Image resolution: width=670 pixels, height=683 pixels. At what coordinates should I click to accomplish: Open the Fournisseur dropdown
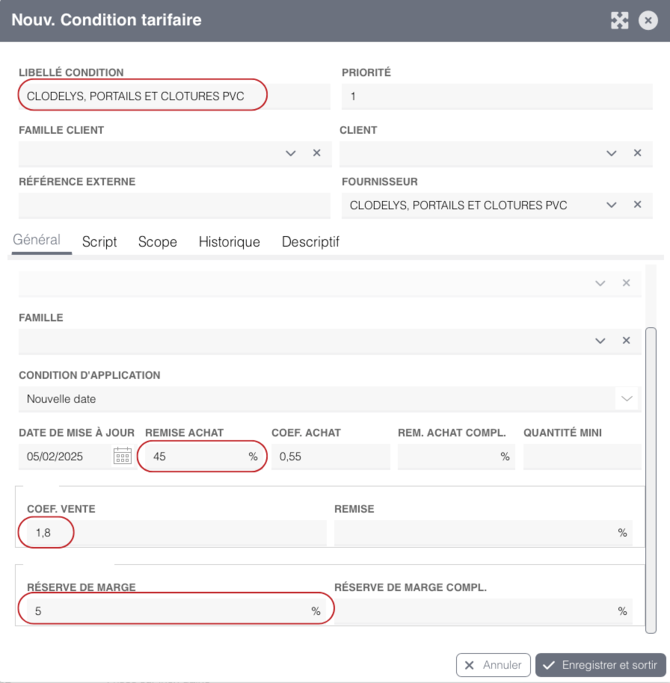[x=611, y=205]
